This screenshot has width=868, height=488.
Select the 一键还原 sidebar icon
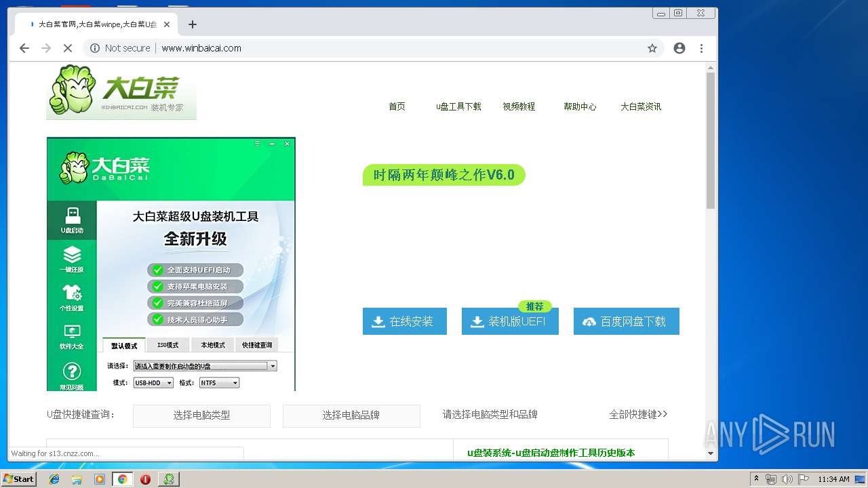pyautogui.click(x=72, y=260)
